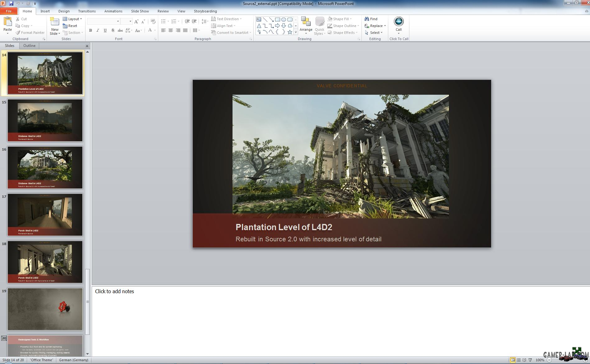
Task: Click the Decrease List Level icon
Action: pyautogui.click(x=187, y=21)
